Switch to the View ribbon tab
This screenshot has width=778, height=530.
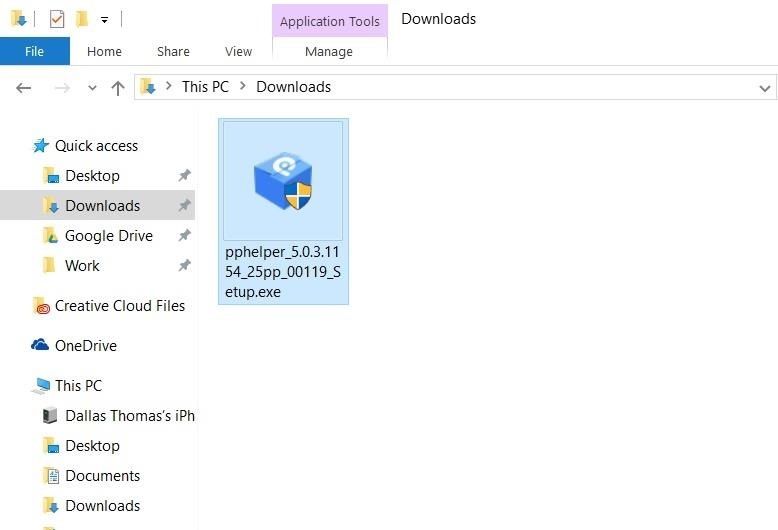[x=238, y=51]
